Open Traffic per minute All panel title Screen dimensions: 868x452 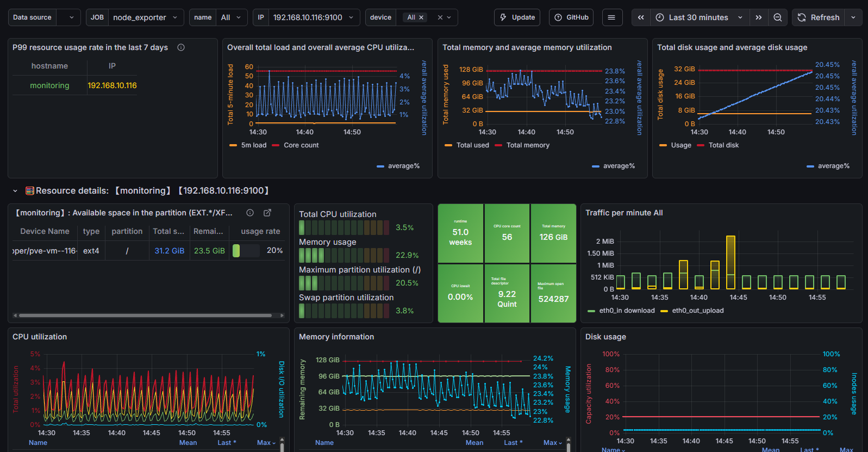click(x=624, y=213)
